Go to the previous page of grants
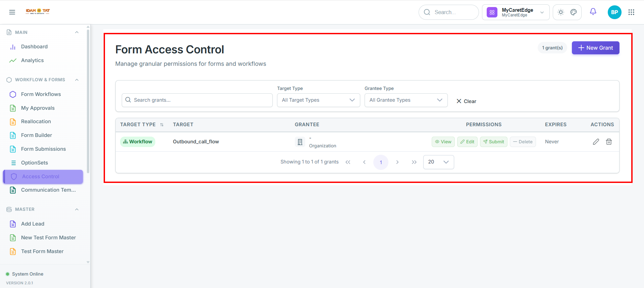Screen dimensions: 644x288 pos(364,162)
